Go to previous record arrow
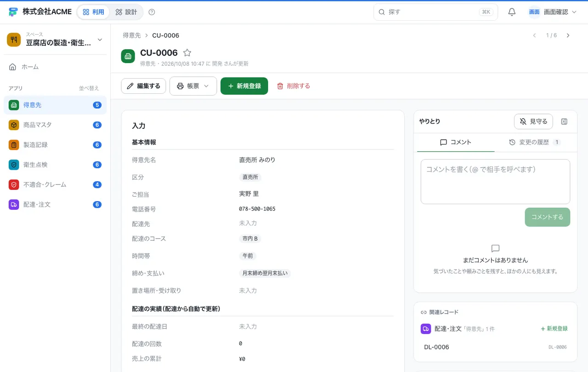This screenshot has width=588, height=372. click(534, 35)
